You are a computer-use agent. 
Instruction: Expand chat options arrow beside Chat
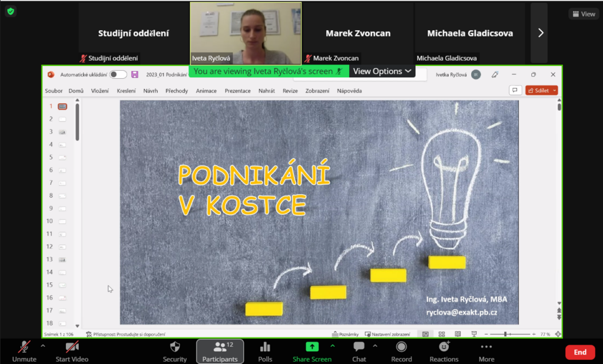(x=375, y=346)
